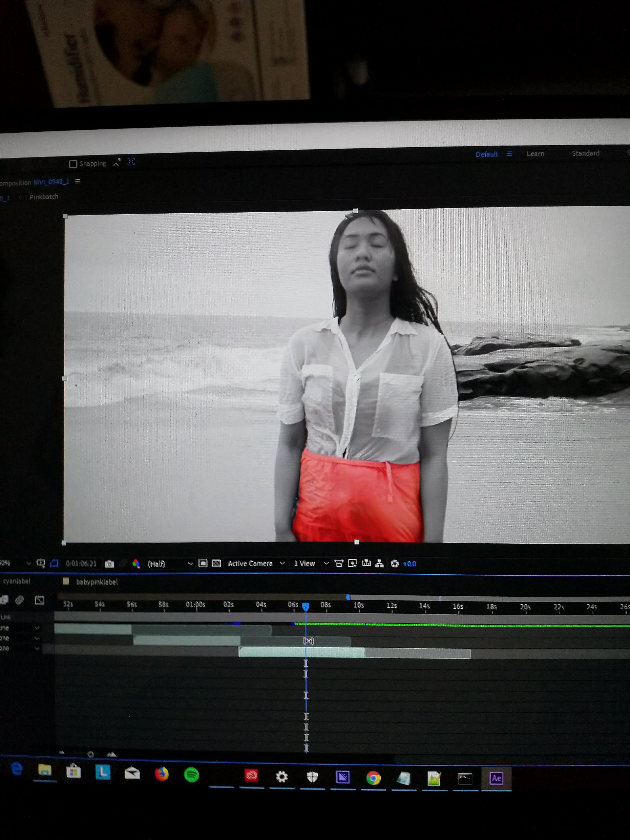Image resolution: width=630 pixels, height=840 pixels.
Task: Toggle the Transparency Grid button
Action: pyautogui.click(x=216, y=563)
